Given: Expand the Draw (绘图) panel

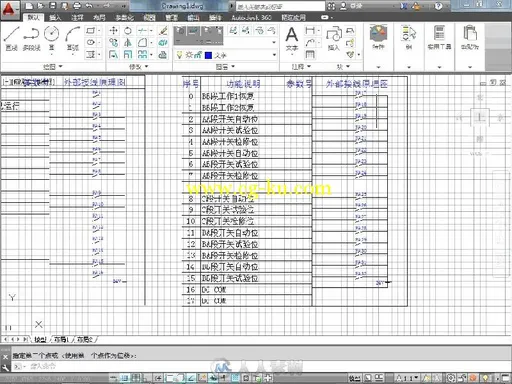Looking at the screenshot, I should (x=53, y=67).
